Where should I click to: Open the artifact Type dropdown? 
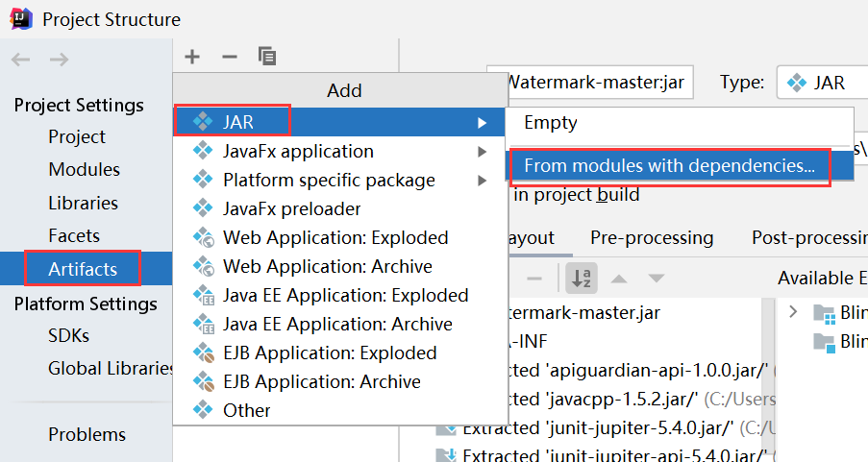[823, 83]
